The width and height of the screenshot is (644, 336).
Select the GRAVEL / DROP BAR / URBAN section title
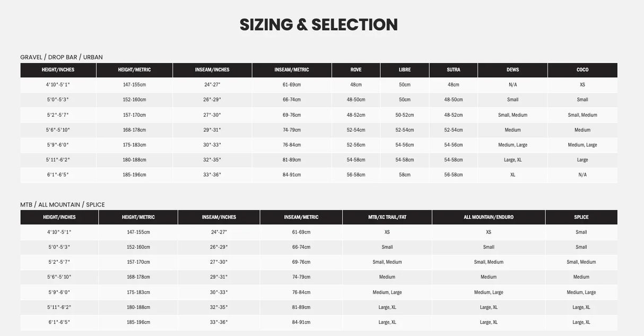62,57
